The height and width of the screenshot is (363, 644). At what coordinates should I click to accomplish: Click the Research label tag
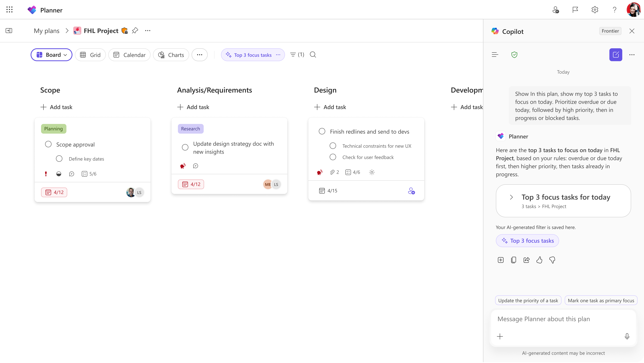click(x=191, y=129)
